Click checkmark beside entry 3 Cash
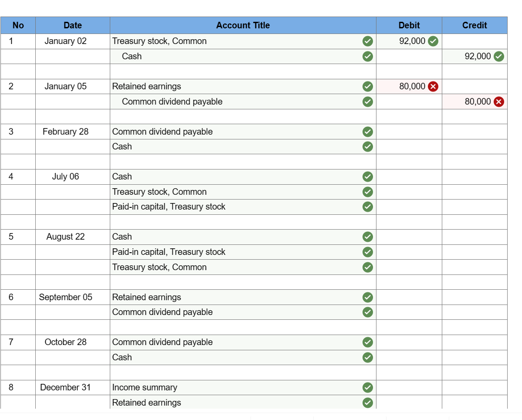Screen dimensions: 522x420 tap(367, 146)
